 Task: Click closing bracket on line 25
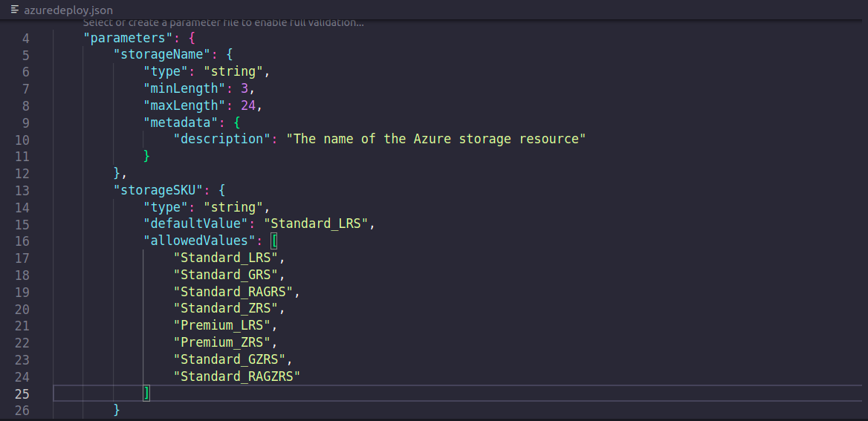(146, 394)
